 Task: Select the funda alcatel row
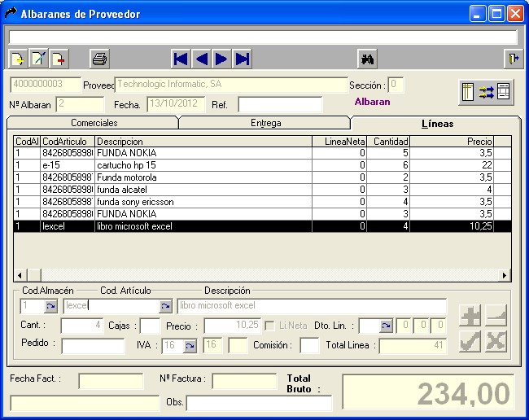pos(263,190)
